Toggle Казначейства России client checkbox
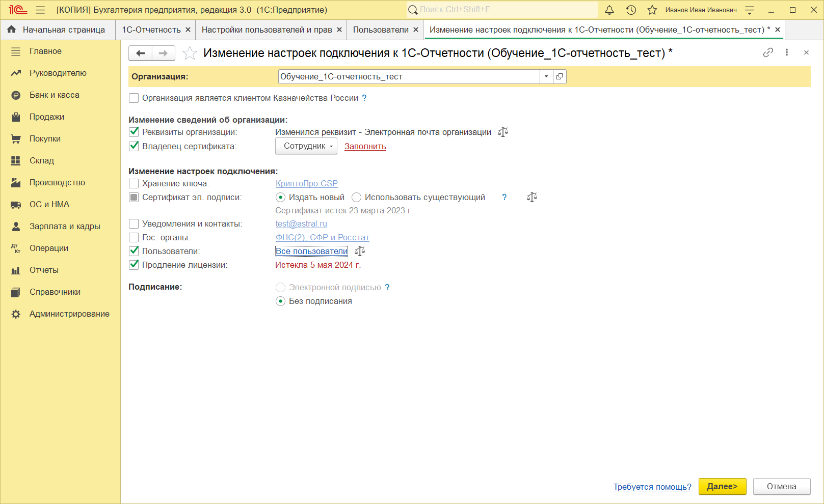 [134, 98]
